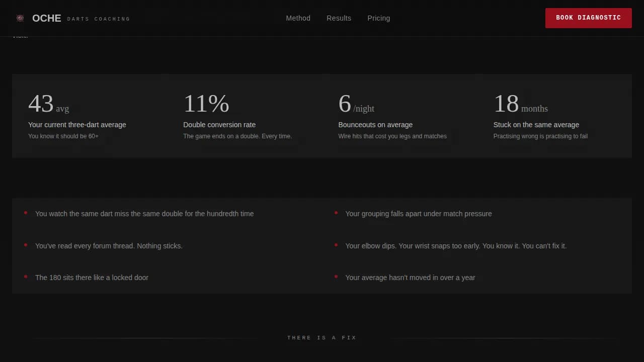644x362 pixels.
Task: Click the red bullet beside hundredth time line
Action: coord(26,213)
